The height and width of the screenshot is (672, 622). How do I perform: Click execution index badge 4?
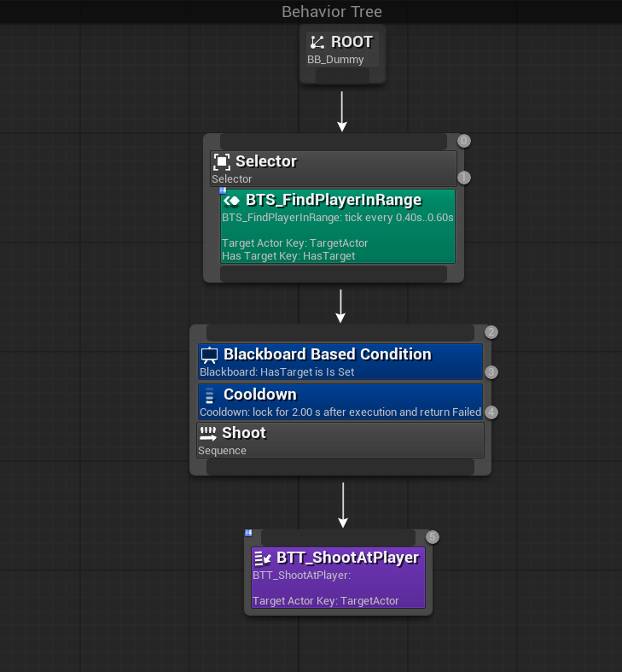491,412
